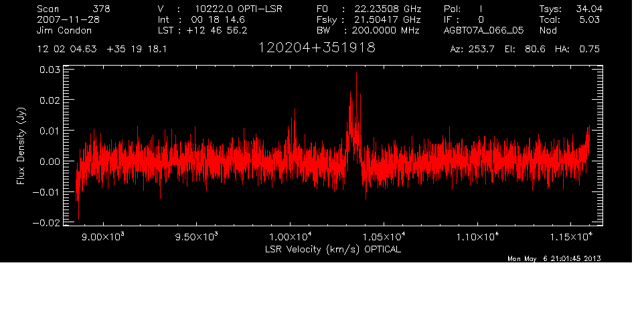Click source title 120204+351918
The width and height of the screenshot is (644, 328).
[x=317, y=48]
